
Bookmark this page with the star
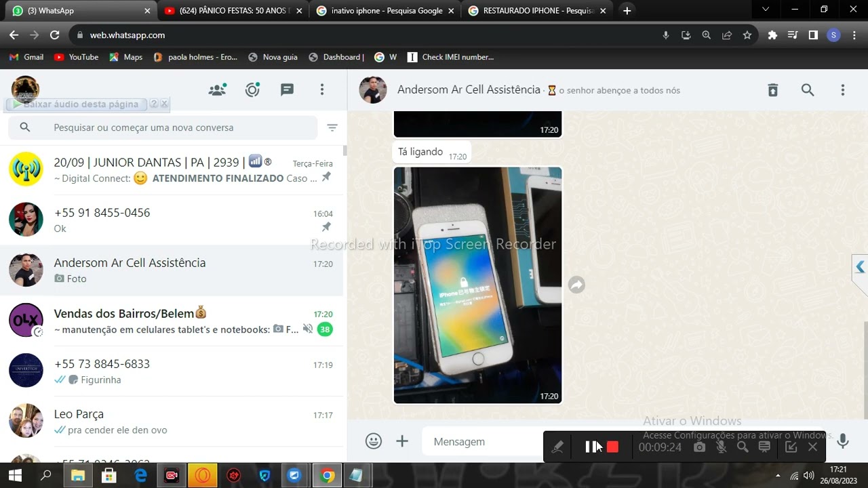(x=747, y=35)
